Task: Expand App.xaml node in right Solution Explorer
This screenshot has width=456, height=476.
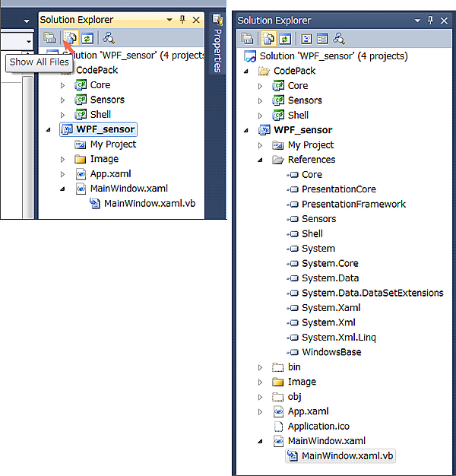Action: coord(261,412)
